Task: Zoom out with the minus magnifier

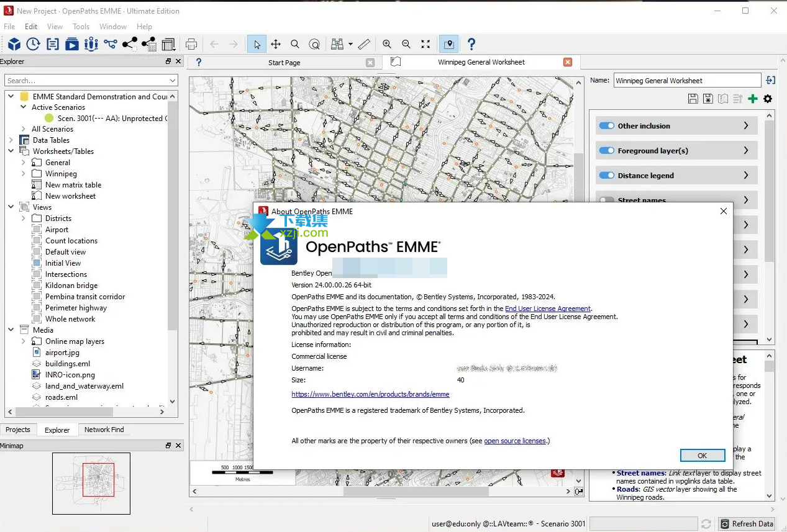Action: 406,44
